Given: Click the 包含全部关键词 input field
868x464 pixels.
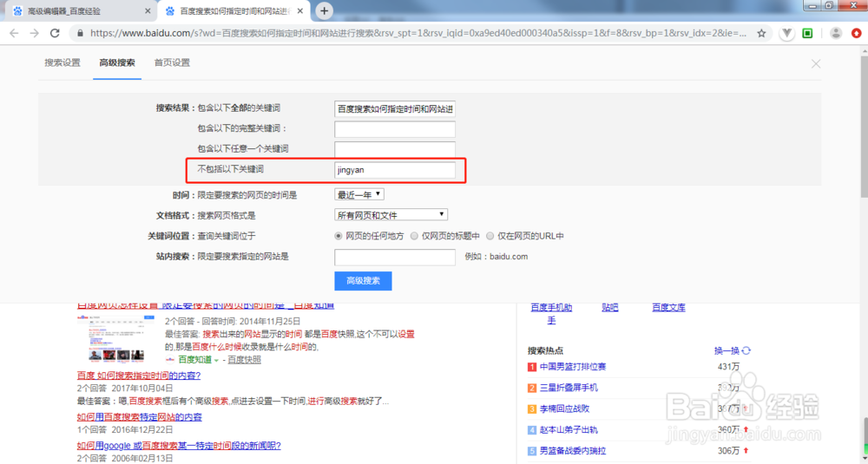Looking at the screenshot, I should pyautogui.click(x=395, y=109).
